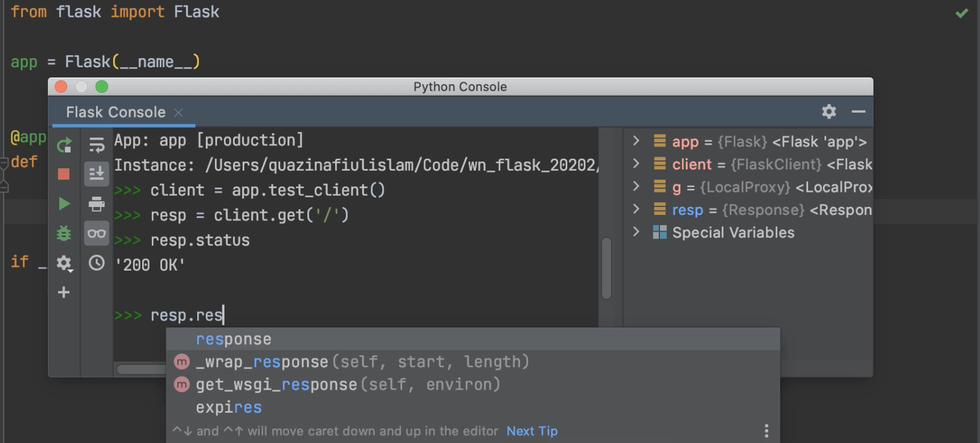Viewport: 980px width, 443px height.
Task: Click the Print icon in console toolbar
Action: (x=97, y=204)
